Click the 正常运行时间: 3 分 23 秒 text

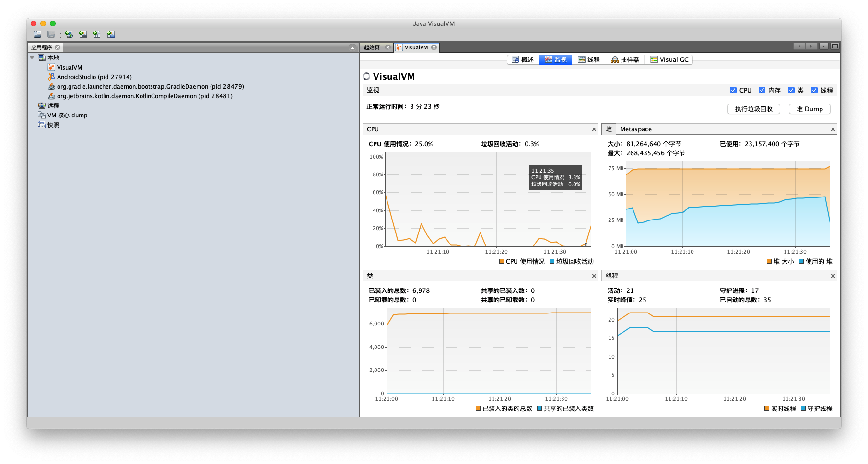(x=403, y=107)
